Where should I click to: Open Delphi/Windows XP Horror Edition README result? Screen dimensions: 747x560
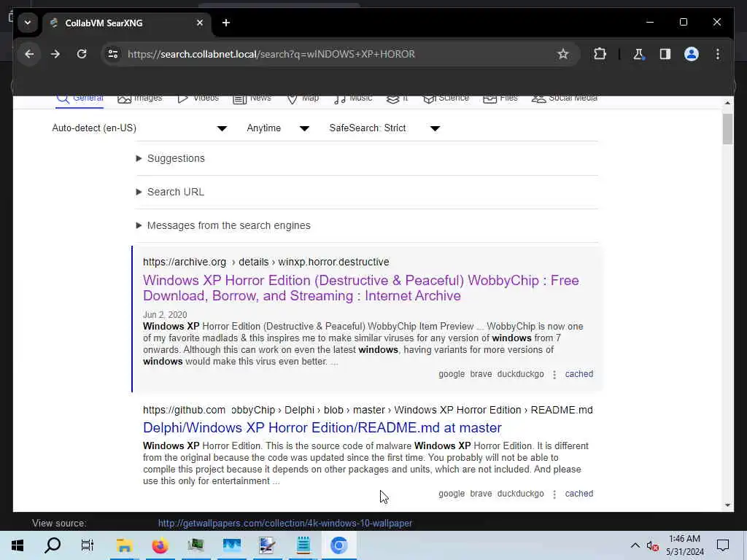322,427
